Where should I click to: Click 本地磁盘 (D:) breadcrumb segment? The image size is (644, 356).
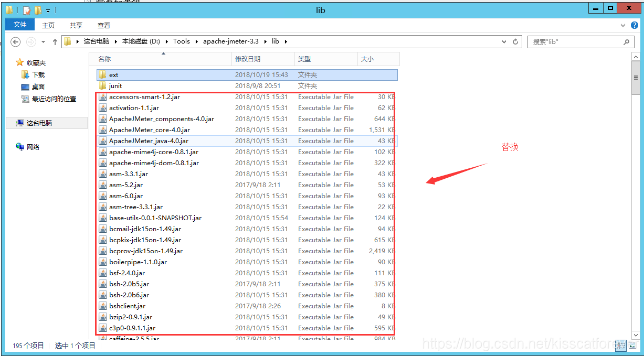click(141, 41)
